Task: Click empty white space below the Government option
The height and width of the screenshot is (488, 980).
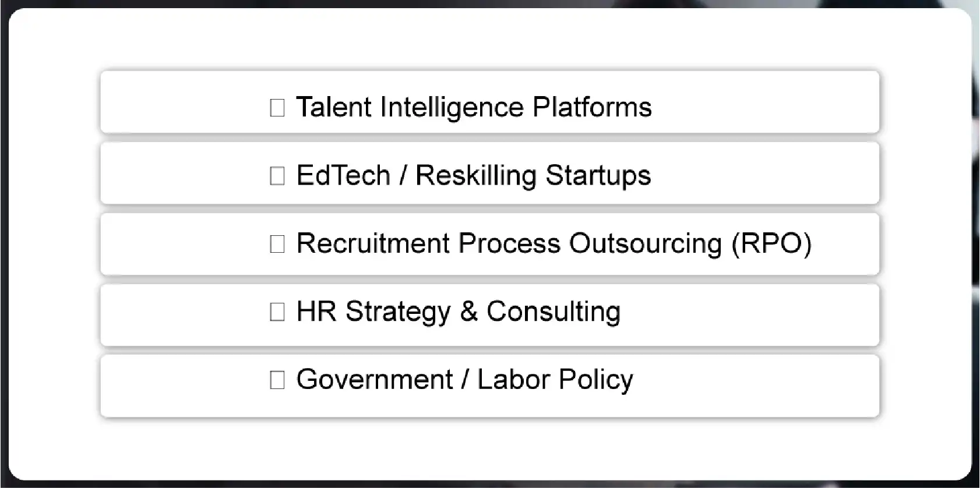Action: point(489,448)
